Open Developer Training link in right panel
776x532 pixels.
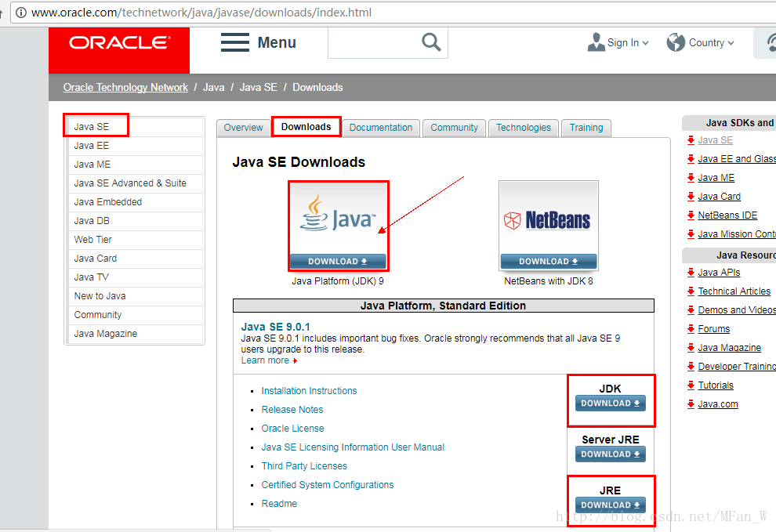(x=737, y=366)
